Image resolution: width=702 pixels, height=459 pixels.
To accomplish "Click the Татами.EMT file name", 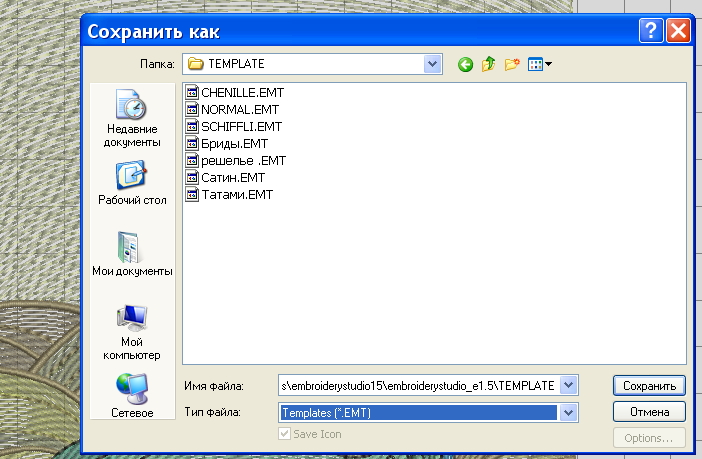I will coord(237,195).
